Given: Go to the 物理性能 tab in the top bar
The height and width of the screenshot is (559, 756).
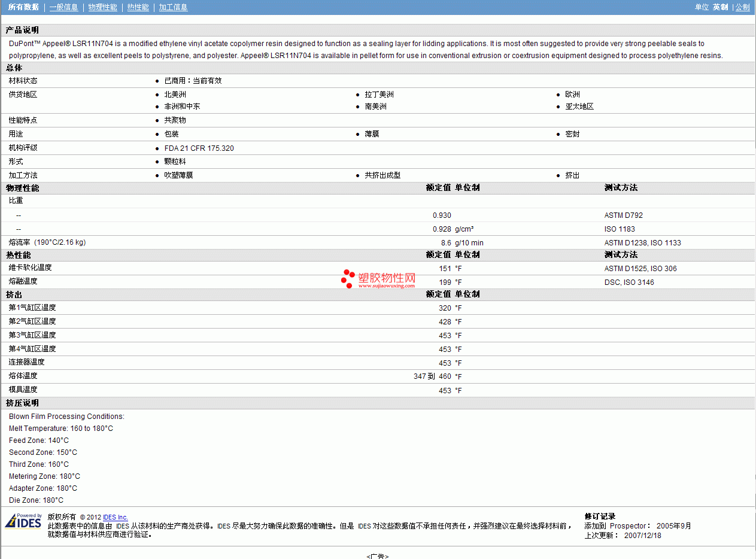Looking at the screenshot, I should (x=102, y=7).
